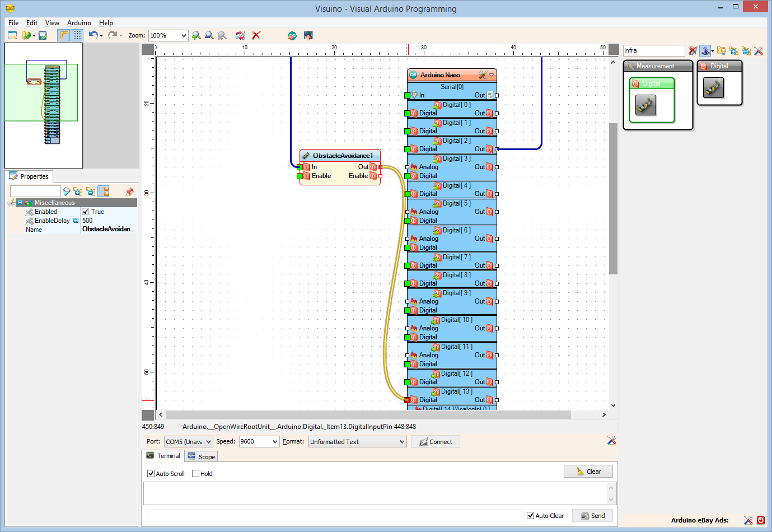Click the upload to Arduino board icon
The height and width of the screenshot is (532, 772).
[308, 35]
